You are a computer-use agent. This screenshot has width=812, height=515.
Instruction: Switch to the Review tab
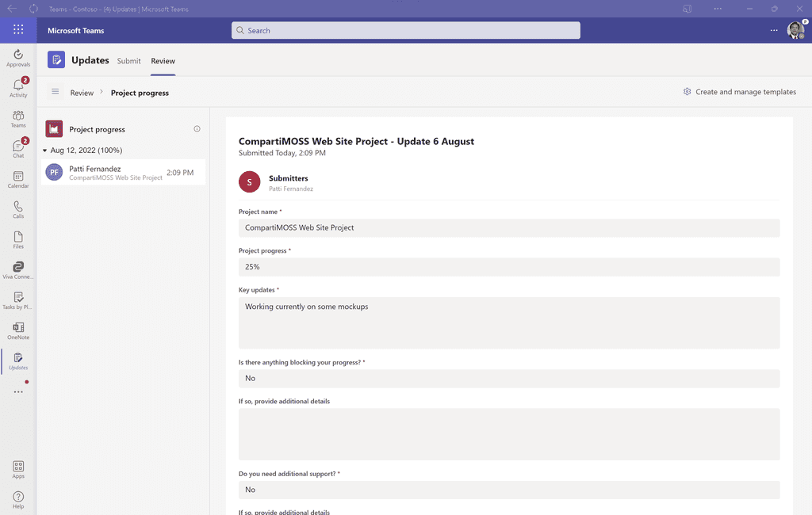pos(163,60)
